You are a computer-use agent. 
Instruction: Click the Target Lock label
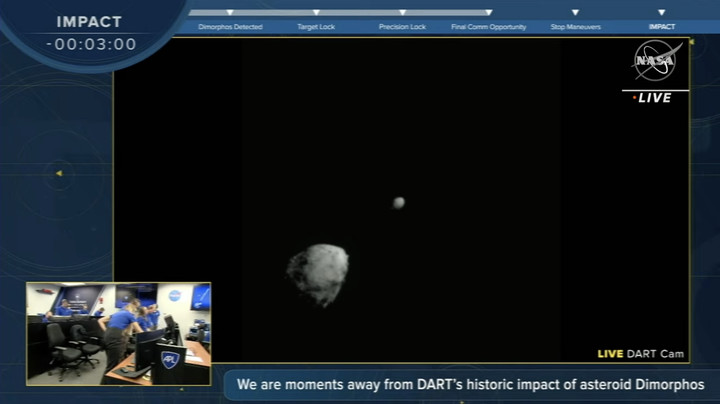click(316, 27)
